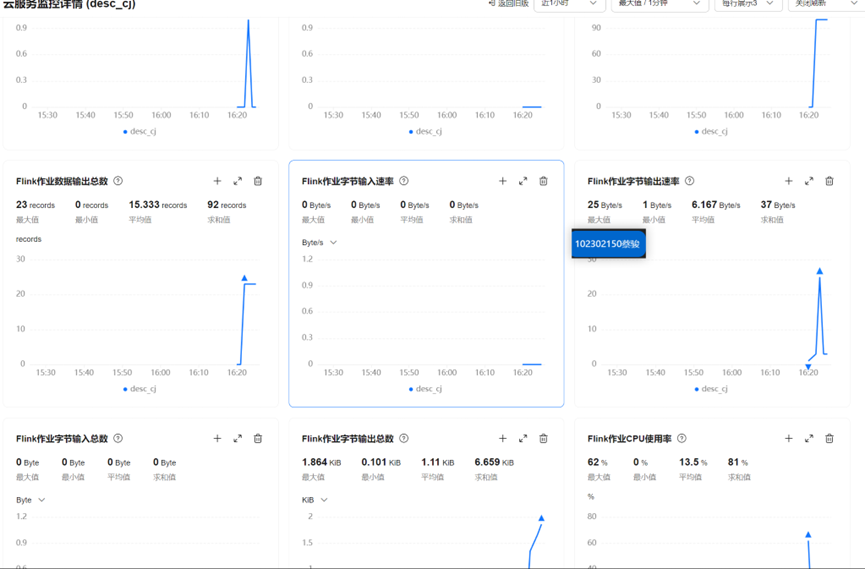This screenshot has height=569, width=865.
Task: Click min marker triangle in 字节输出速率 chart
Action: pos(808,366)
